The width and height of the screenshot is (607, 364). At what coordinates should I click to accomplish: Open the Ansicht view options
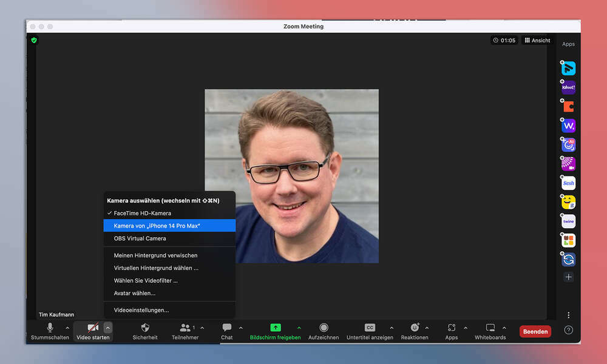(537, 40)
